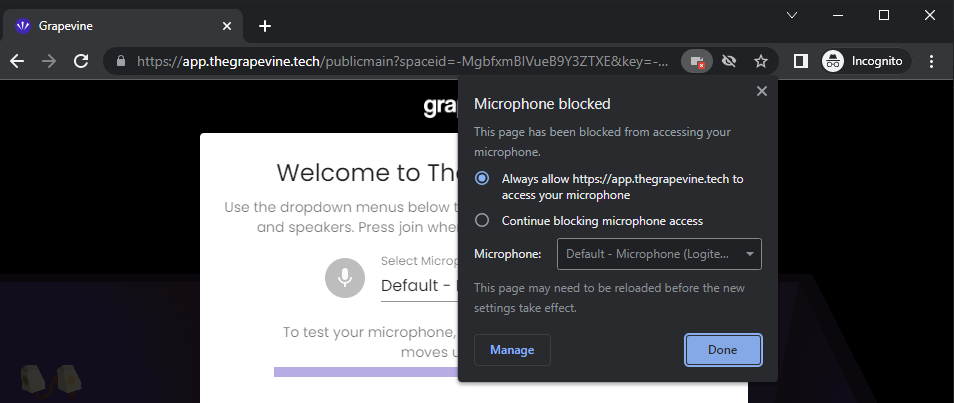Open the Incognito profile indicator

[866, 61]
